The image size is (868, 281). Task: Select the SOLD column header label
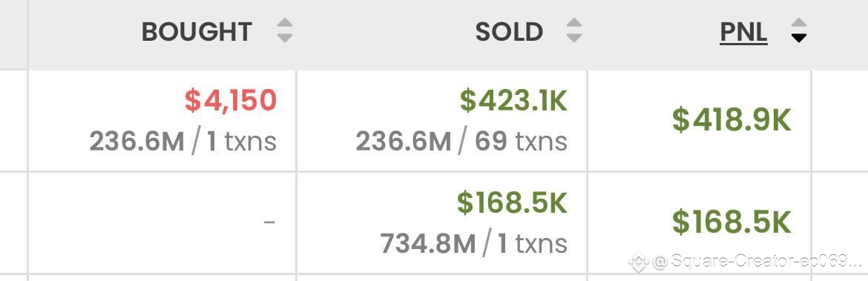click(x=509, y=32)
